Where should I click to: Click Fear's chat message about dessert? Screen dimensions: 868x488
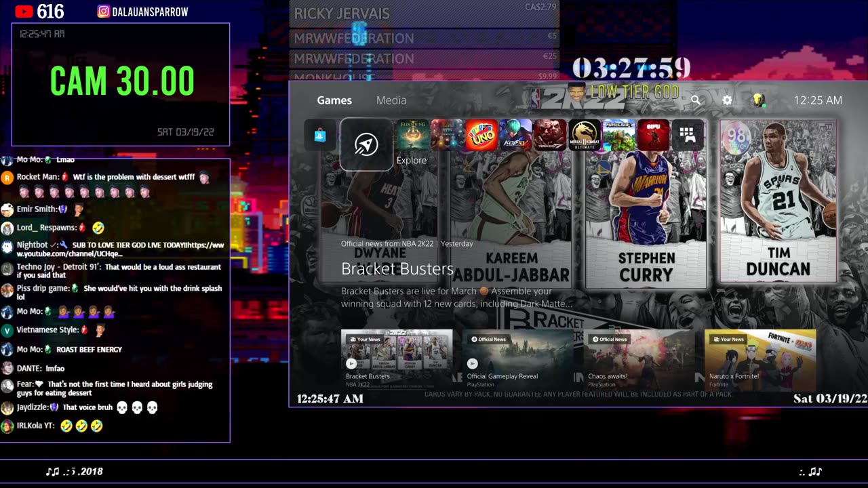[115, 388]
